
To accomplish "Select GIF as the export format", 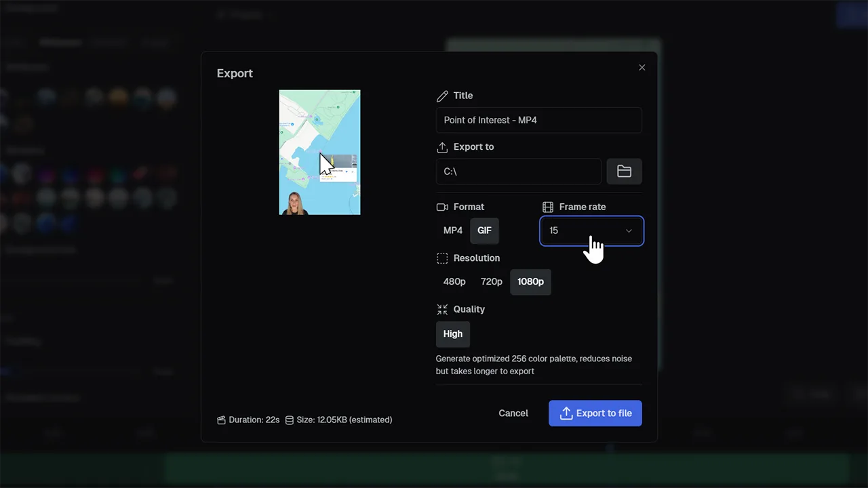I will [484, 230].
